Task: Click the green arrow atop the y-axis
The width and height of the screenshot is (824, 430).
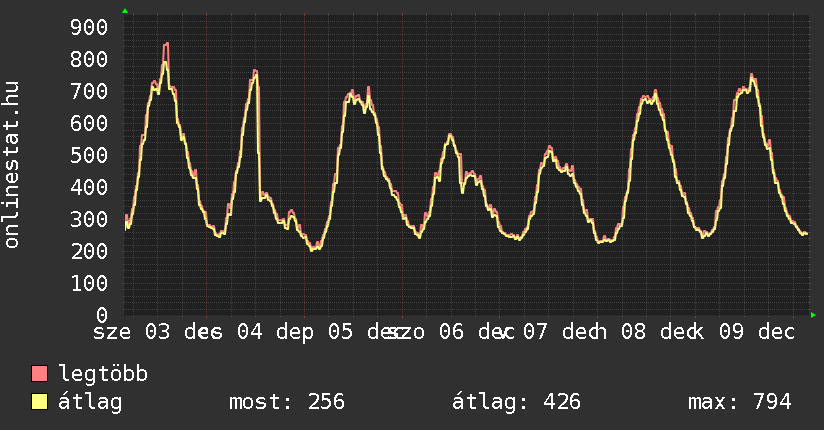Action: tap(125, 11)
